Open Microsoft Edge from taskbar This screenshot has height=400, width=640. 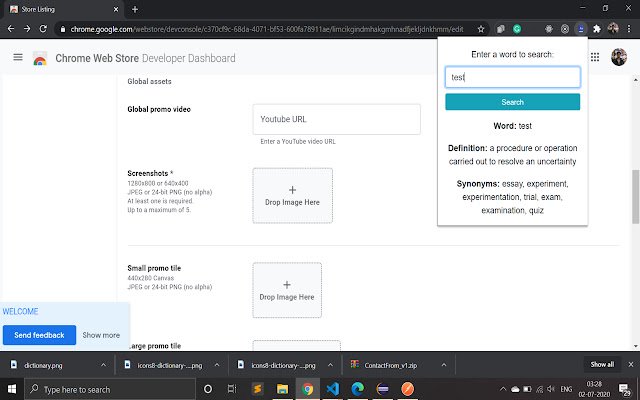(358, 389)
